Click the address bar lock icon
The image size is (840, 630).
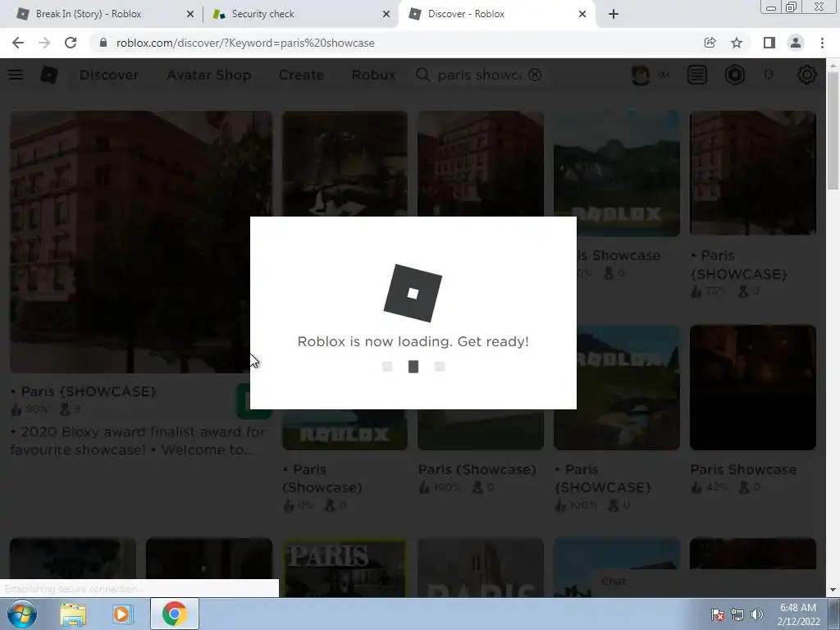tap(103, 43)
